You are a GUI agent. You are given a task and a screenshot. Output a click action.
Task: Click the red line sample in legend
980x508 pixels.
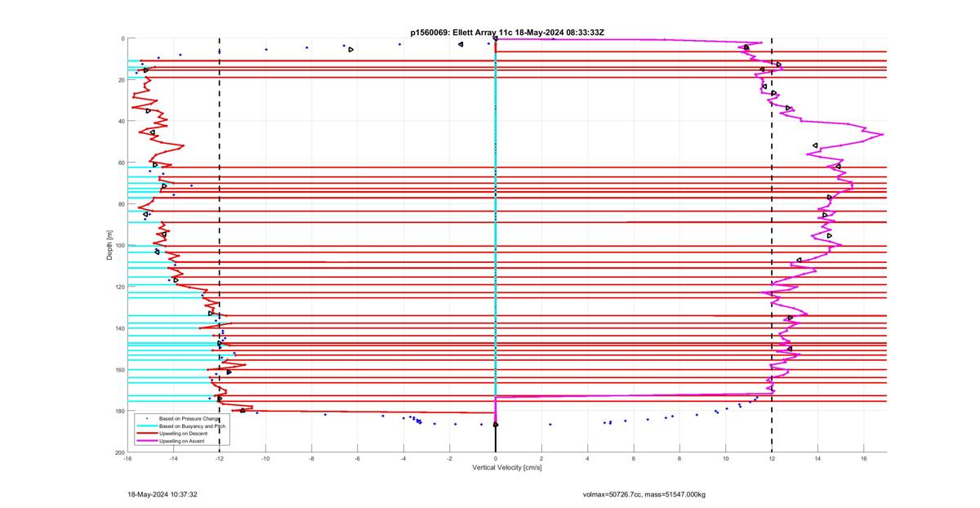click(x=147, y=434)
